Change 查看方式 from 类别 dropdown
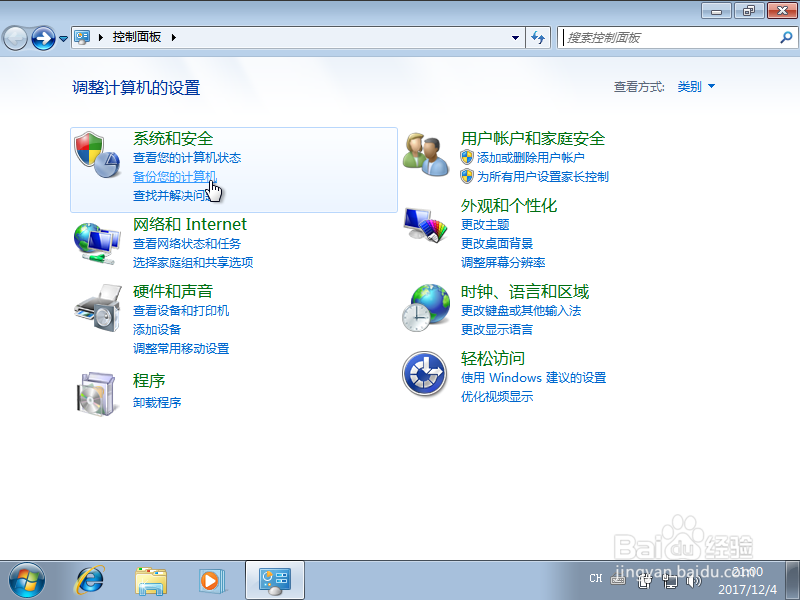This screenshot has height=600, width=800. coord(697,87)
